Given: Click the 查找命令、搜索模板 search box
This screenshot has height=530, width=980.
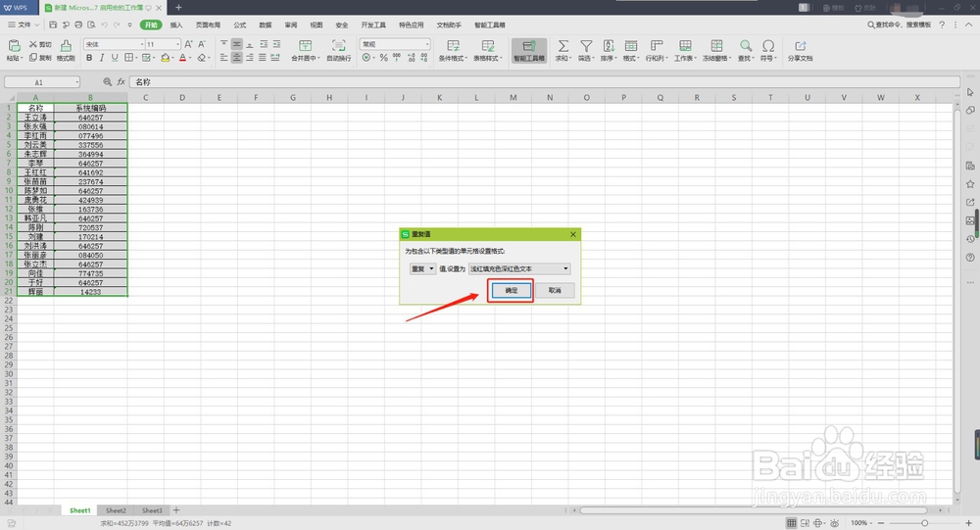Looking at the screenshot, I should [899, 25].
